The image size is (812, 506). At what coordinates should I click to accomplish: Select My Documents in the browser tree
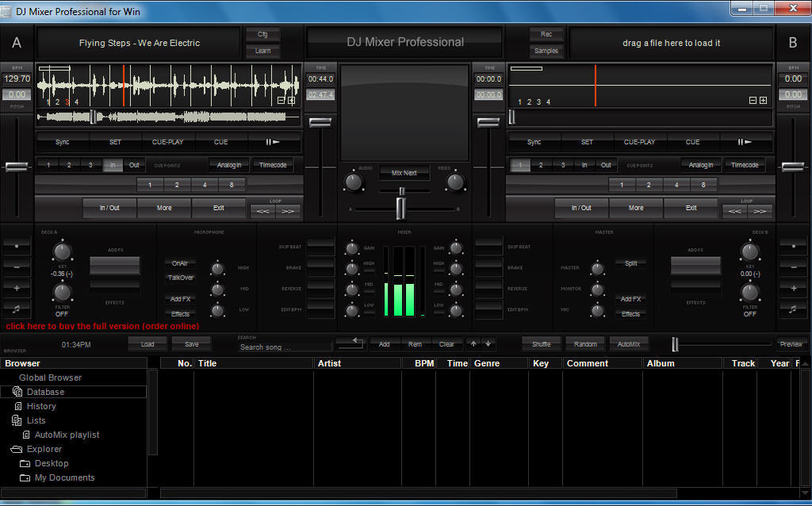[x=65, y=477]
